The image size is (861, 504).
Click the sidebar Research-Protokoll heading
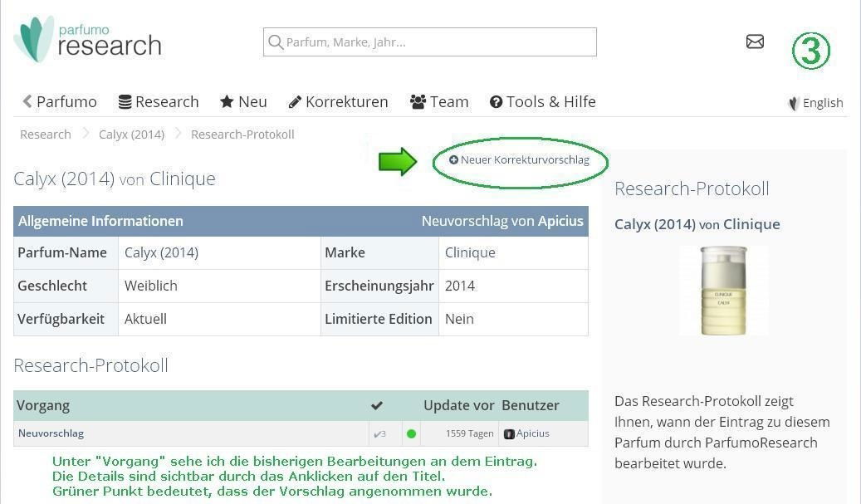(692, 188)
